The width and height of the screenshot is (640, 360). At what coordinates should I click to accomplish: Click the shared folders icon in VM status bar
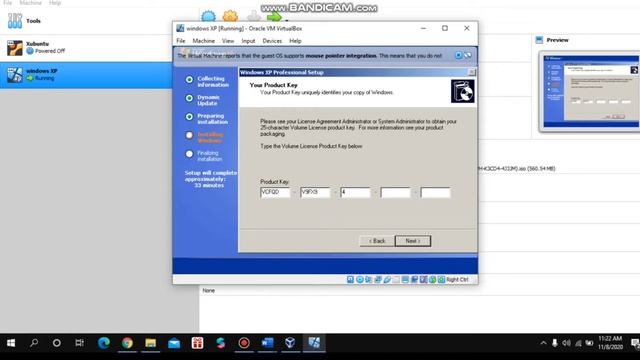click(x=396, y=280)
